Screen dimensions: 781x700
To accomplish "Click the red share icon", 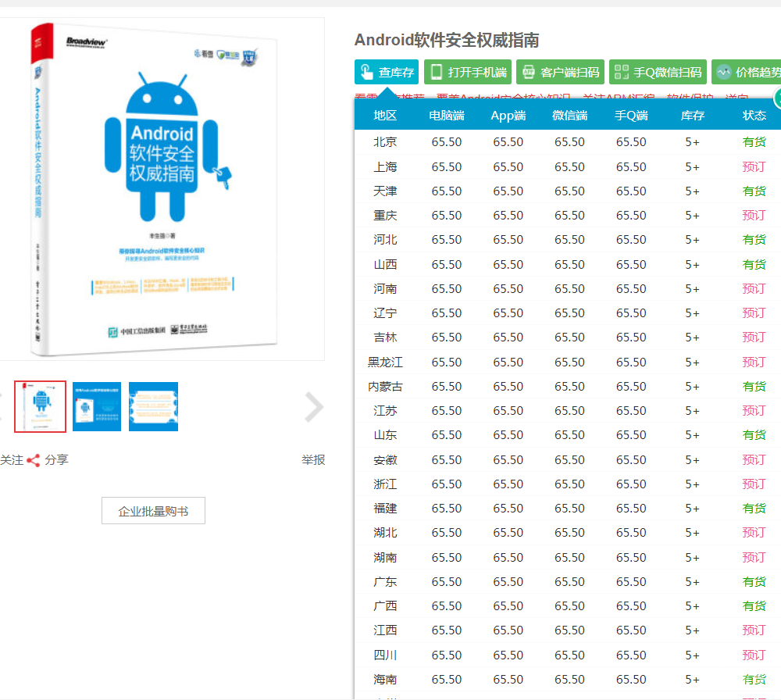I will pyautogui.click(x=33, y=460).
